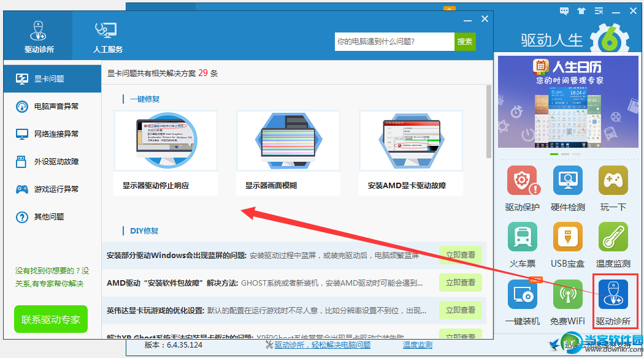The image size is (644, 358).
Task: Click 立即查看 for Windows蓝屏 issue
Action: tap(461, 255)
